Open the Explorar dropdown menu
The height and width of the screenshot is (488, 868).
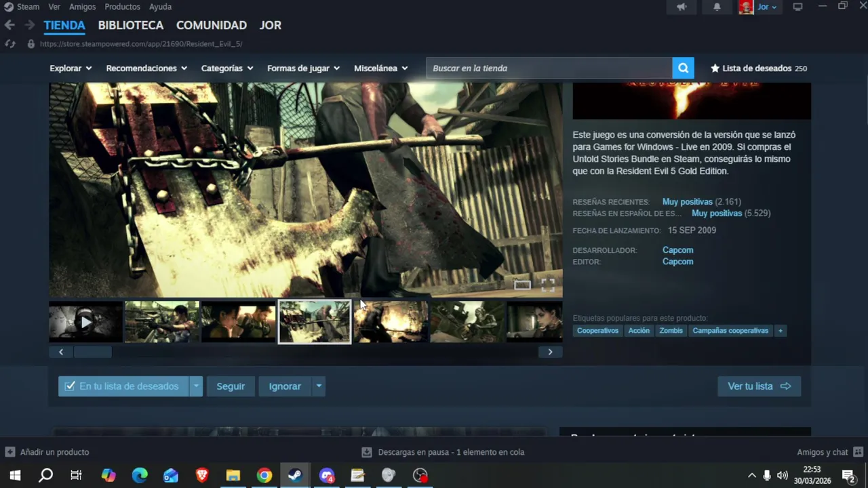pyautogui.click(x=71, y=68)
